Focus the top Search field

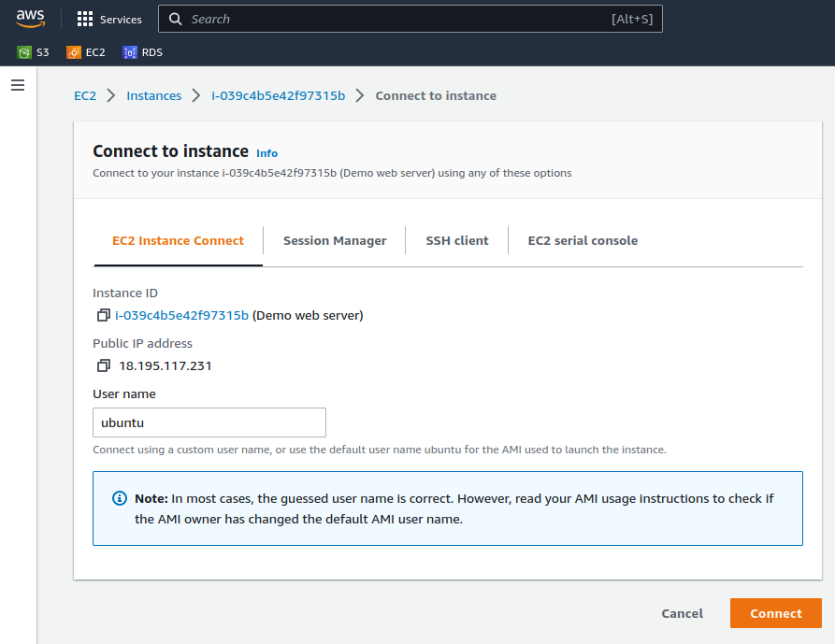410,19
